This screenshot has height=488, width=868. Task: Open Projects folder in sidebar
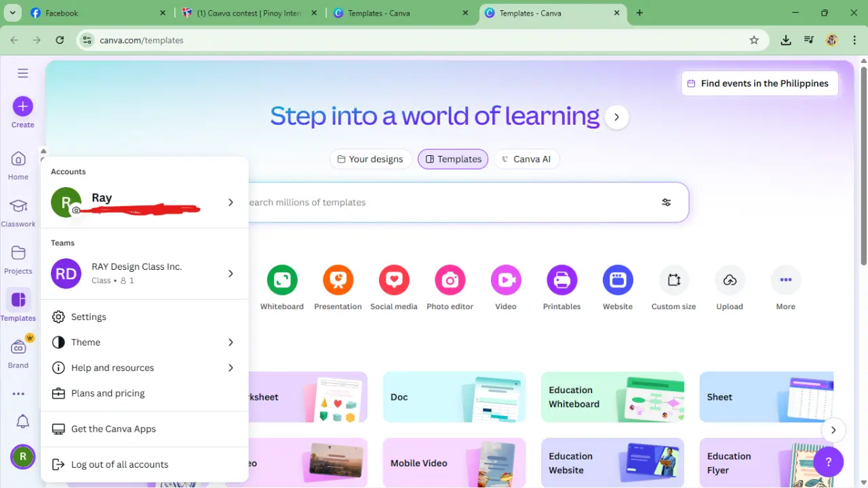click(18, 260)
